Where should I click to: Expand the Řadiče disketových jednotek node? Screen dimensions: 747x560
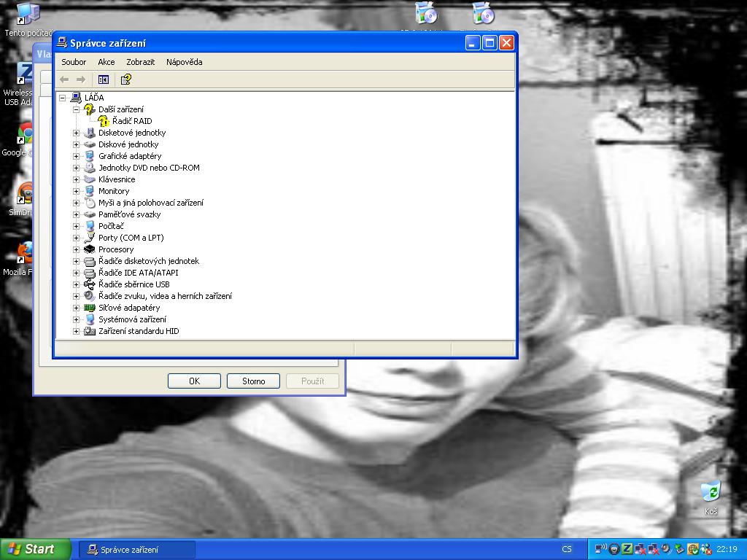point(76,261)
